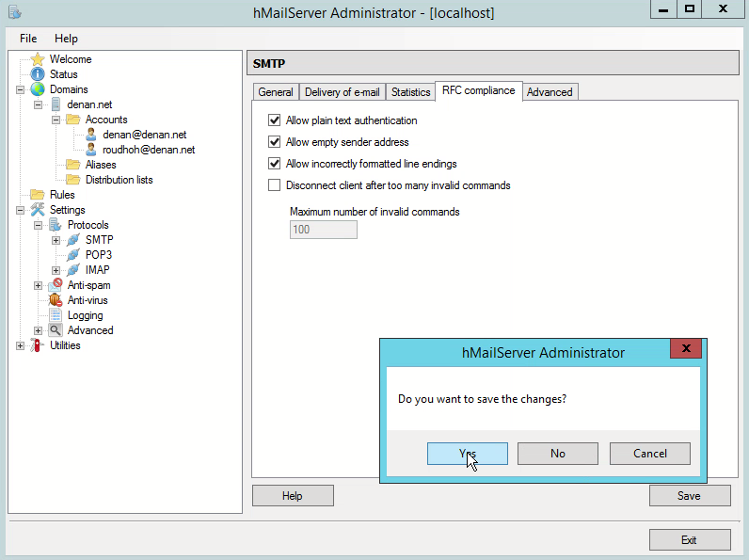Click the Exit button
749x560 pixels.
tap(690, 540)
